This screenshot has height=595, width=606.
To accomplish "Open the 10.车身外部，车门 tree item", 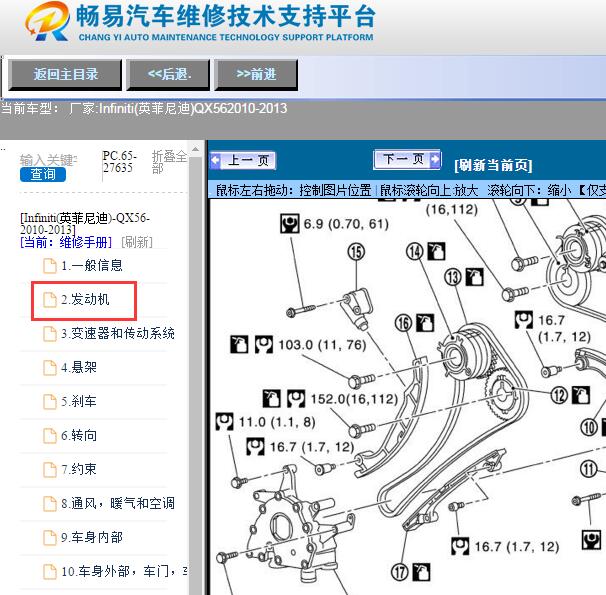I will [124, 571].
